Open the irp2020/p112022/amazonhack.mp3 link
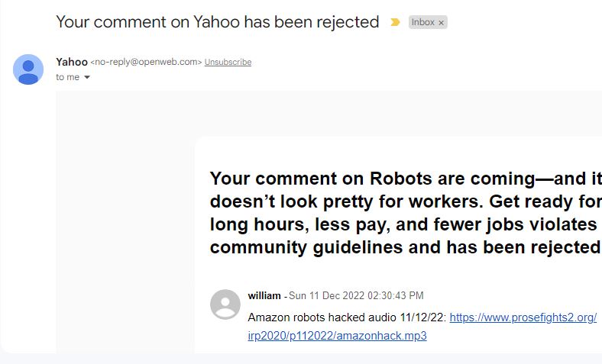 pos(337,336)
